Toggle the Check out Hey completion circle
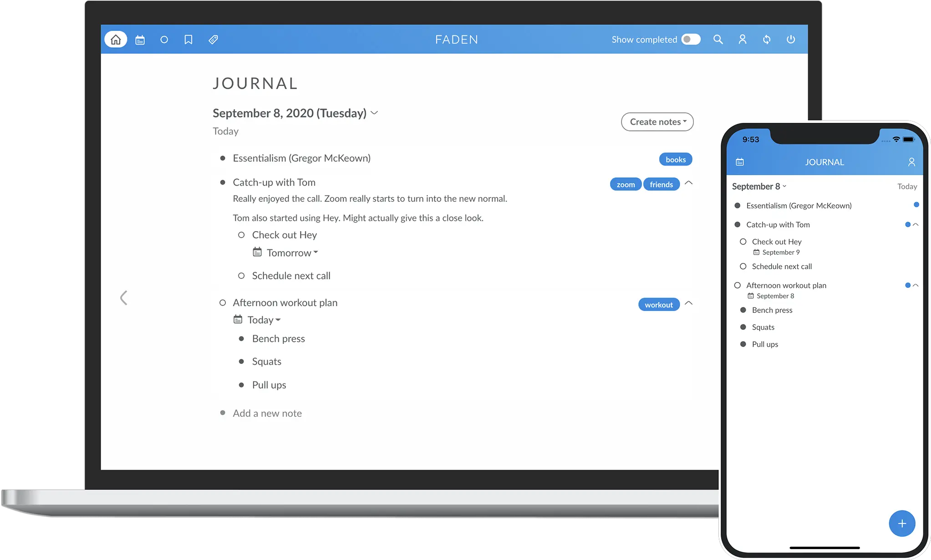 (241, 234)
